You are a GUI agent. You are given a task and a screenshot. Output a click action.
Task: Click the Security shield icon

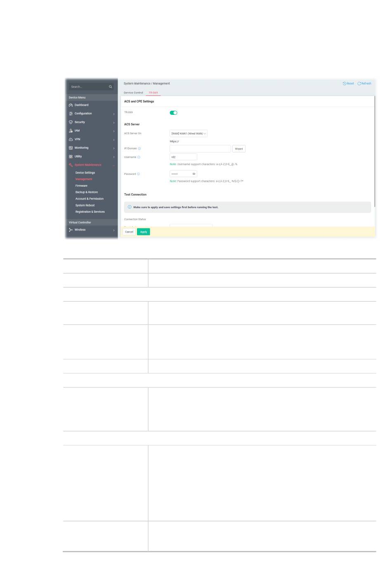71,122
